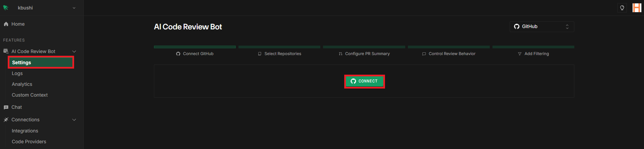
Task: Click the AI Code Review Bot sidebar icon
Action: [x=6, y=51]
